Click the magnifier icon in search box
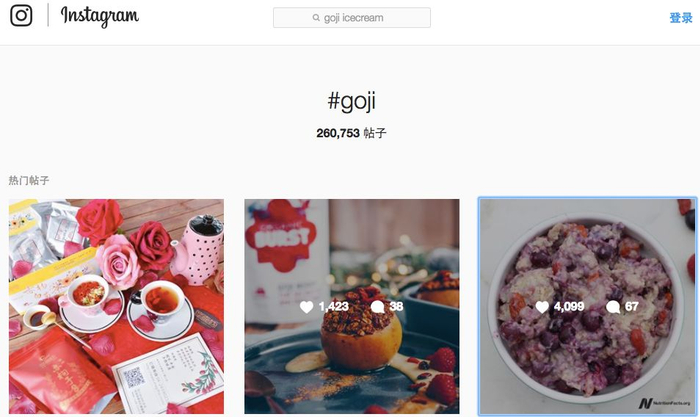 (316, 18)
